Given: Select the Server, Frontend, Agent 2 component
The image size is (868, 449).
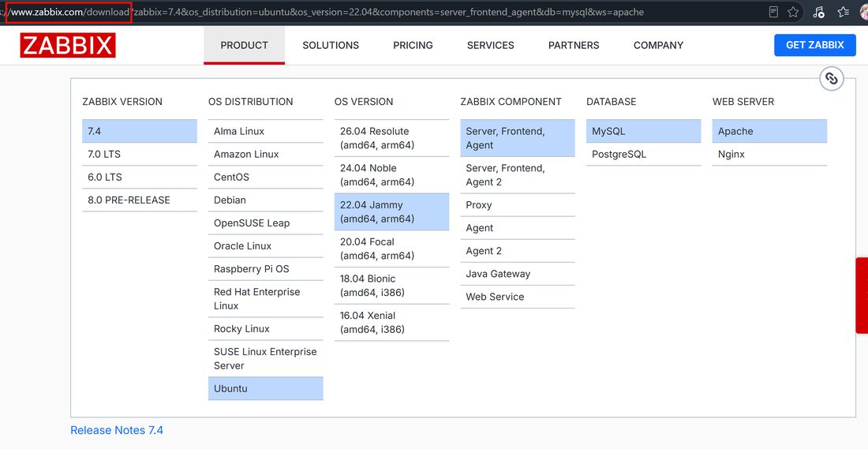Looking at the screenshot, I should (518, 175).
